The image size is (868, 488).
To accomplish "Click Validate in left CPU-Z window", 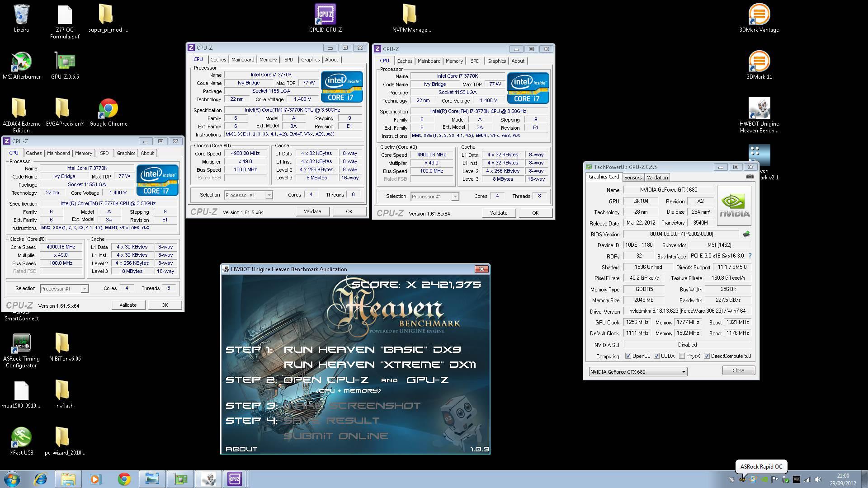I will pyautogui.click(x=128, y=305).
